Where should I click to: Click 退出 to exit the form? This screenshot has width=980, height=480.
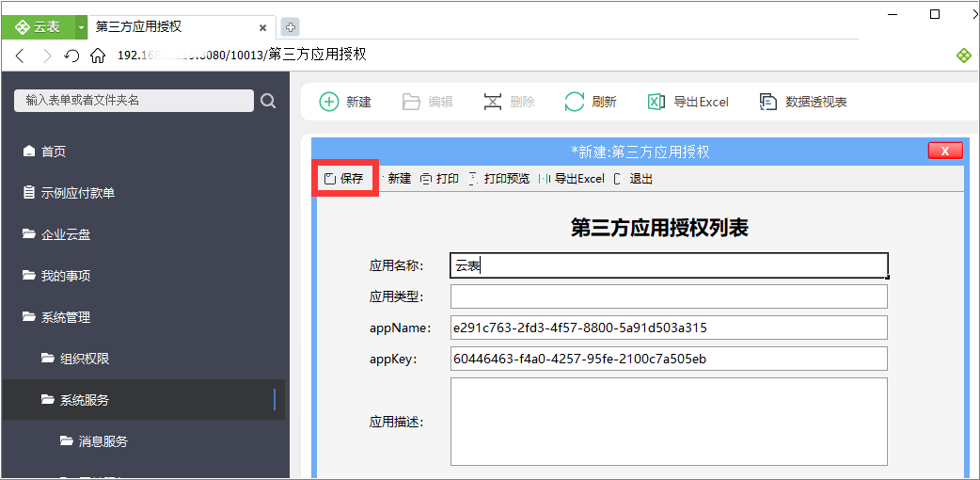pos(633,179)
